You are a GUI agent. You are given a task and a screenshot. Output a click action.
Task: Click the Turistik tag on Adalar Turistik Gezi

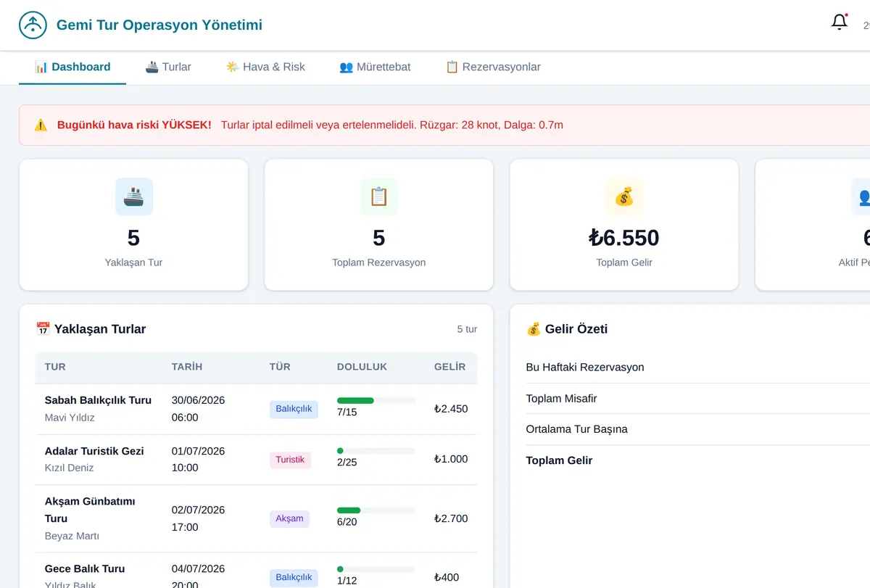(290, 460)
